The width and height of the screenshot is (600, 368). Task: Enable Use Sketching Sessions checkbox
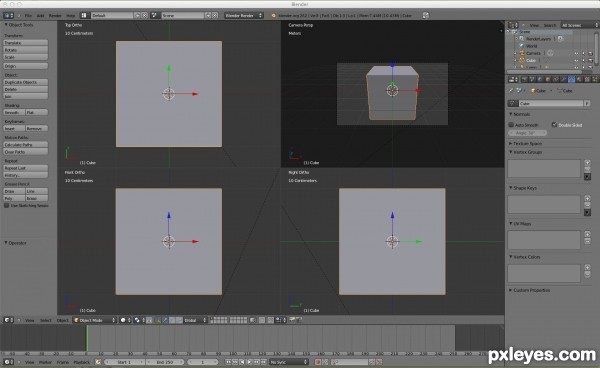click(6, 205)
